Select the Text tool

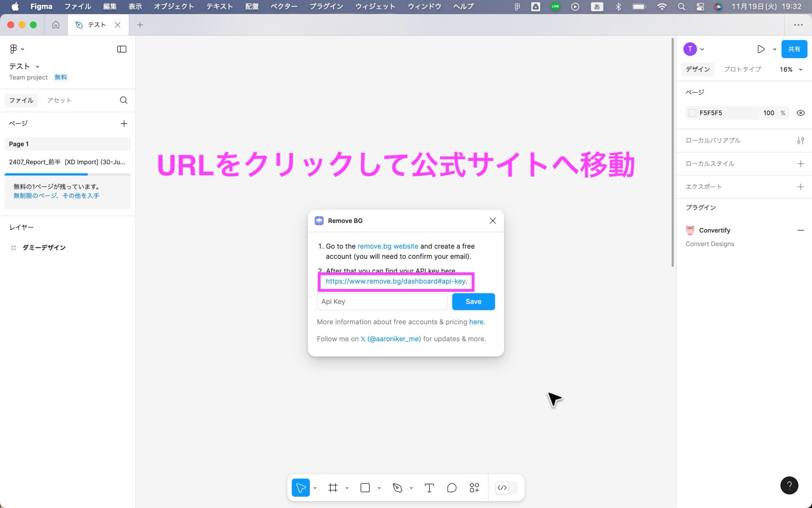[429, 487]
